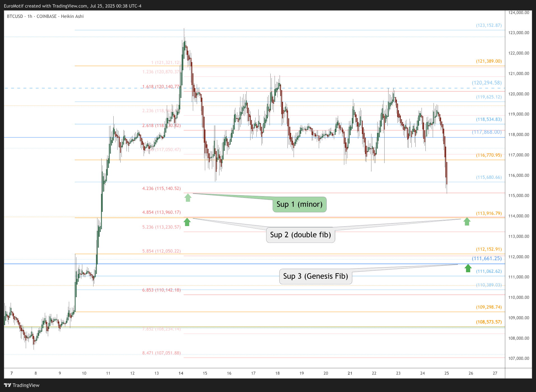Click the BTCUSD symbol title text
Viewport: 536px width, 392px height.
(45, 17)
